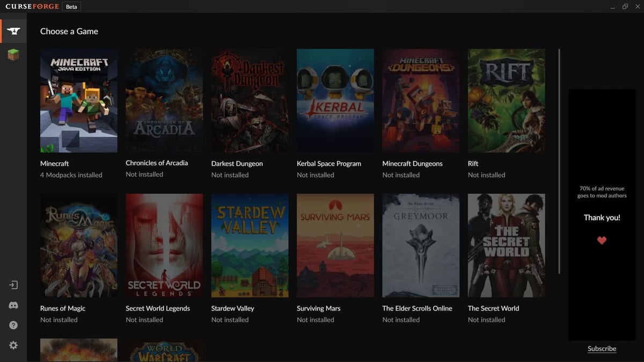This screenshot has width=644, height=362.
Task: Click the login icon in sidebar
Action: [x=13, y=285]
